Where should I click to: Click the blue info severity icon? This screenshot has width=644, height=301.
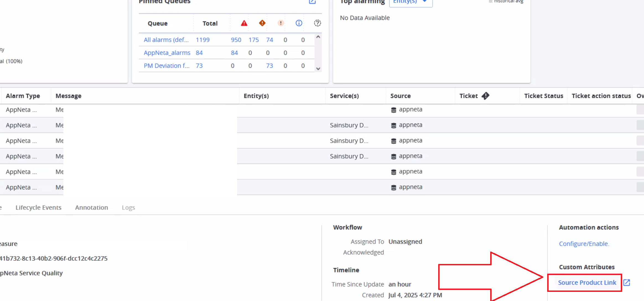299,23
